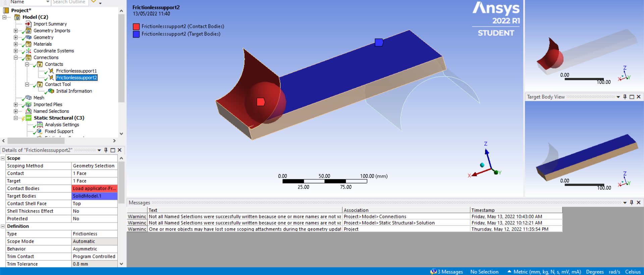Open the Details panel options dropdown

(x=99, y=150)
